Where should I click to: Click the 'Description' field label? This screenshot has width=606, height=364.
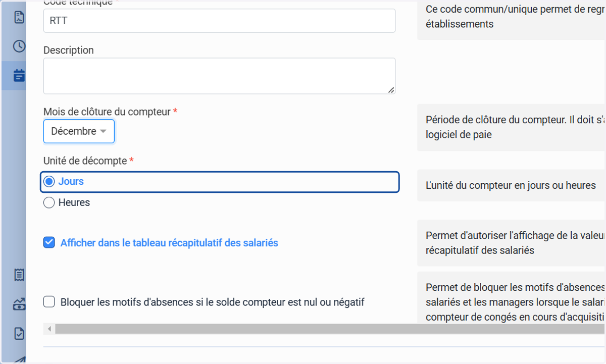coord(69,50)
